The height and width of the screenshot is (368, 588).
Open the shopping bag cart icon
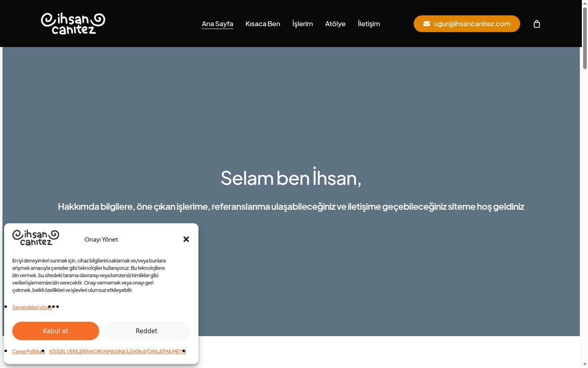(x=537, y=24)
